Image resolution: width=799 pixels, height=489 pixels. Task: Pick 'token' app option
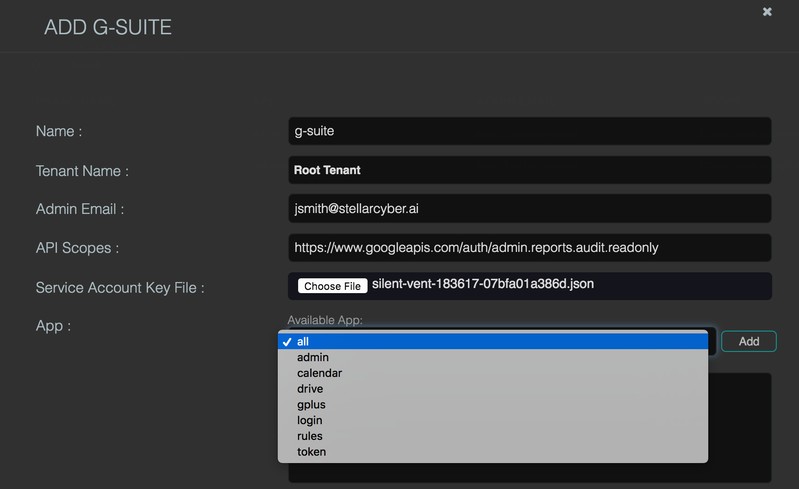pyautogui.click(x=493, y=452)
